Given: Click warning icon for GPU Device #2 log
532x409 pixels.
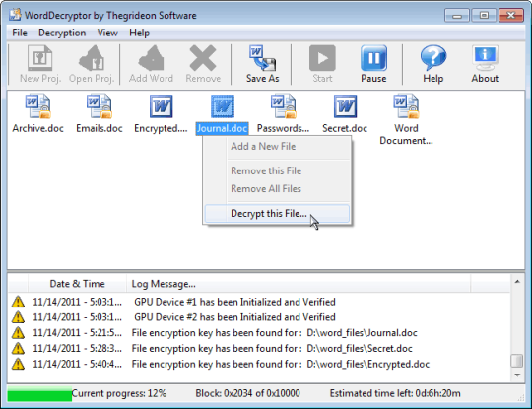Looking at the screenshot, I should click(18, 317).
